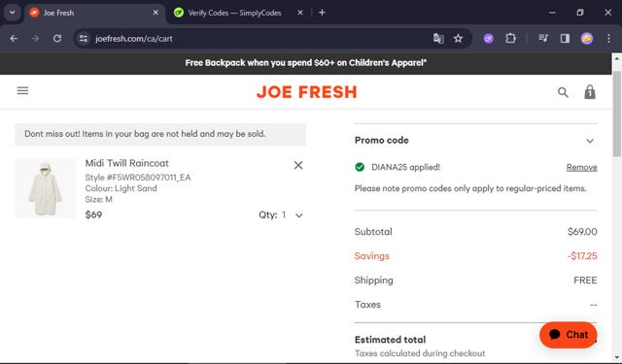Click the Size: M text
Viewport: 622px width, 364px height.
(x=99, y=199)
